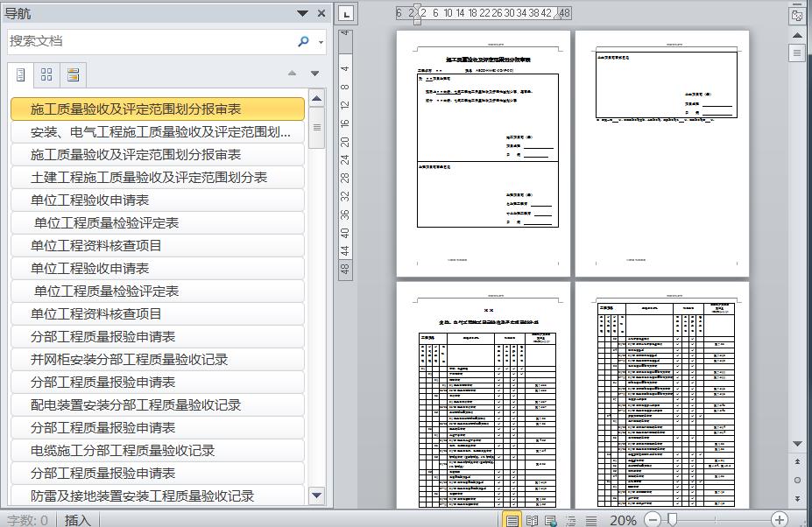The image size is (812, 527).
Task: Toggle the ruler display button
Action: [x=796, y=16]
